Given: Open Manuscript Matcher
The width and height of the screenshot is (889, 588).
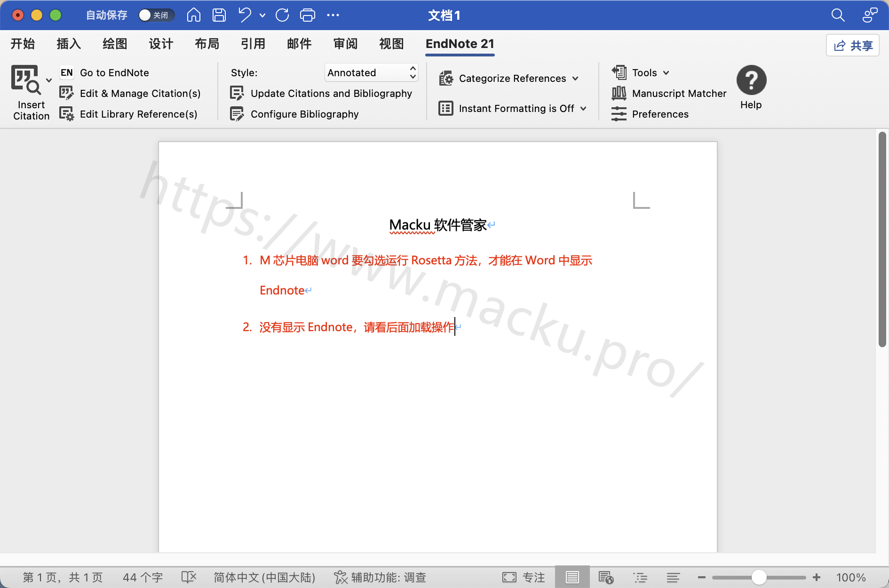Looking at the screenshot, I should [669, 93].
